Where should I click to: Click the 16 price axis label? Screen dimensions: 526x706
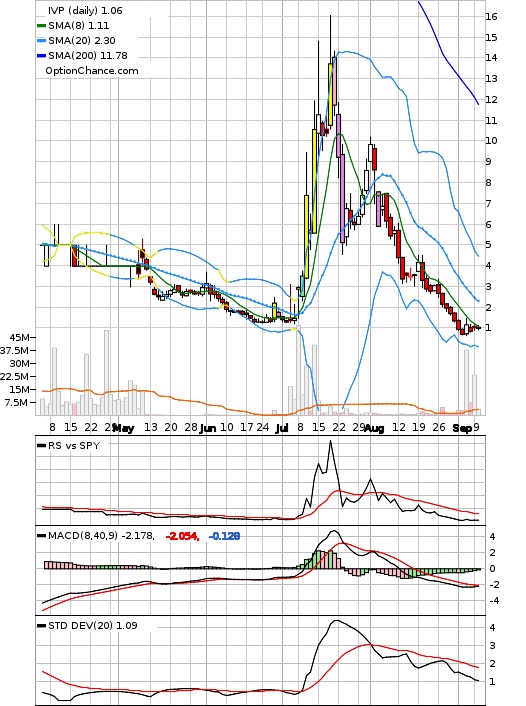(491, 17)
